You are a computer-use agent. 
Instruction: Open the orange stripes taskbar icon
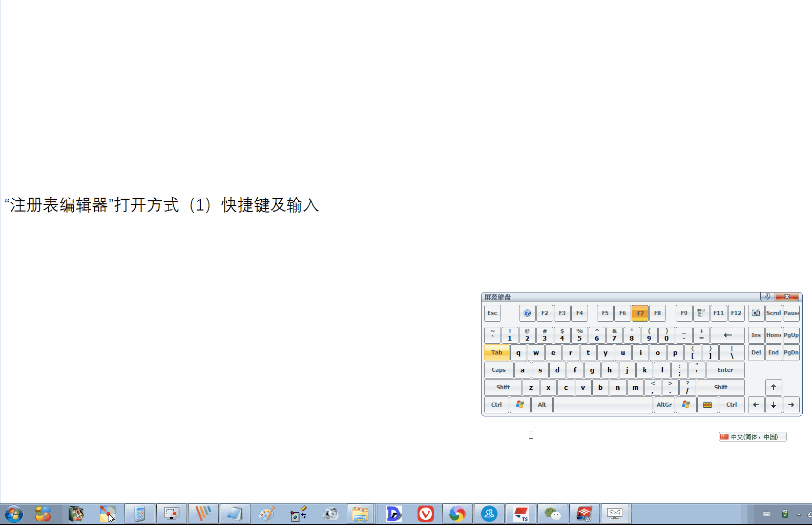203,514
